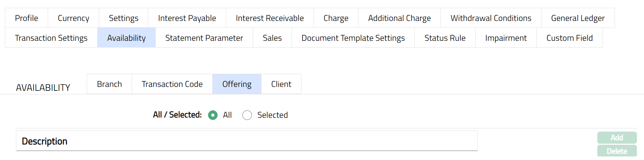644x160 pixels.
Task: Go to the Settings tab
Action: (x=123, y=18)
